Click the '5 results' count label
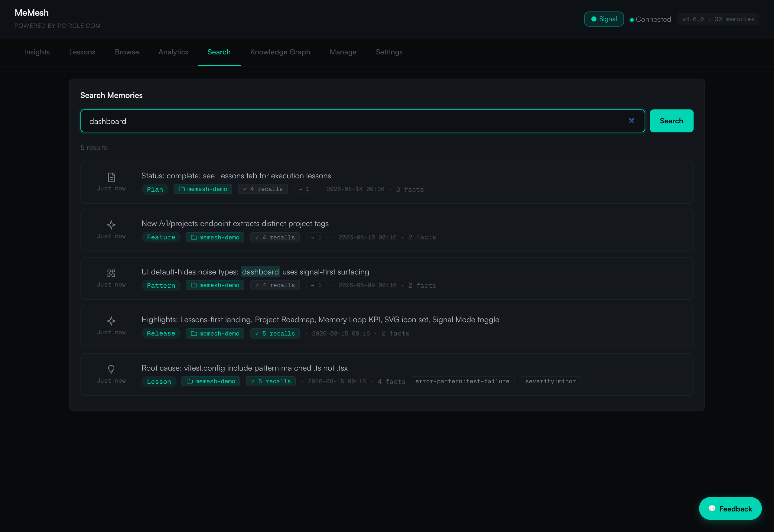The height and width of the screenshot is (532, 774). pos(94,147)
